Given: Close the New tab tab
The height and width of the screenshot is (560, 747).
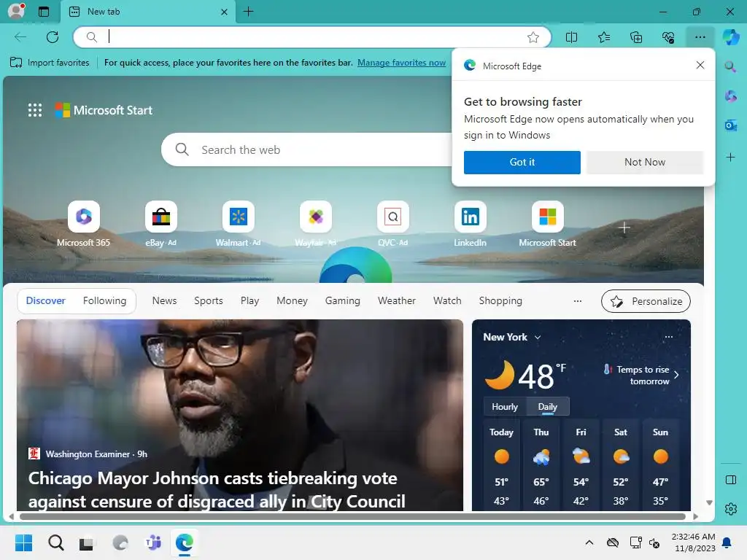Looking at the screenshot, I should pos(225,12).
